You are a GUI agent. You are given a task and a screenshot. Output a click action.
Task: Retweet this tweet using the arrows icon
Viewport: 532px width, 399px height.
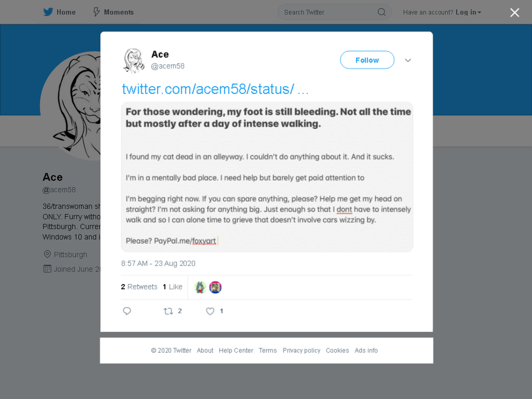(x=168, y=311)
